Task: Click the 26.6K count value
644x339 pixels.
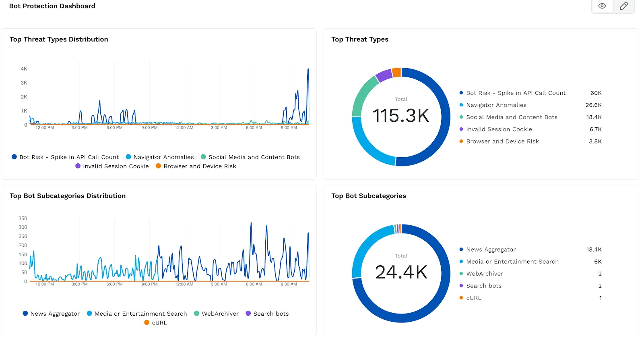Action: click(x=594, y=105)
